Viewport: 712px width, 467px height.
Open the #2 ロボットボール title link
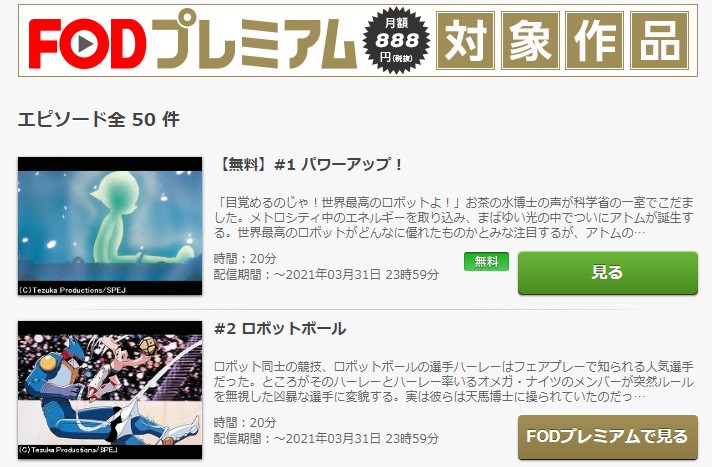(280, 328)
